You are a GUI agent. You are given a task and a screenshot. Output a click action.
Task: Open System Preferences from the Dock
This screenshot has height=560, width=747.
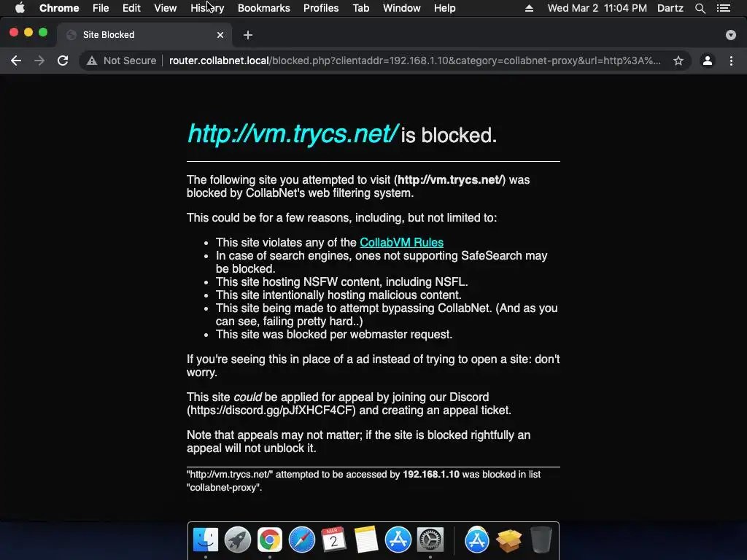click(430, 540)
